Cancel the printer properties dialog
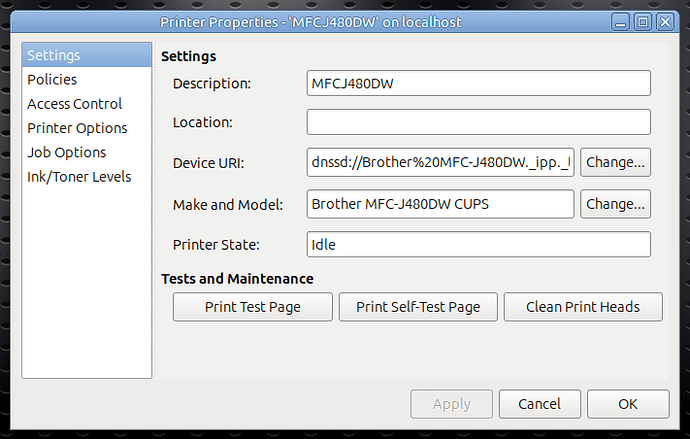This screenshot has width=690, height=439. coord(540,404)
